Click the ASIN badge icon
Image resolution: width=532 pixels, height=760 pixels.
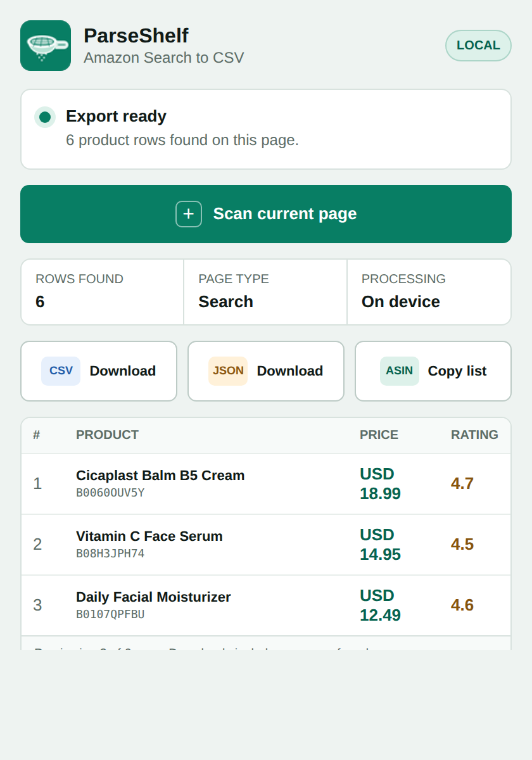[x=400, y=371]
